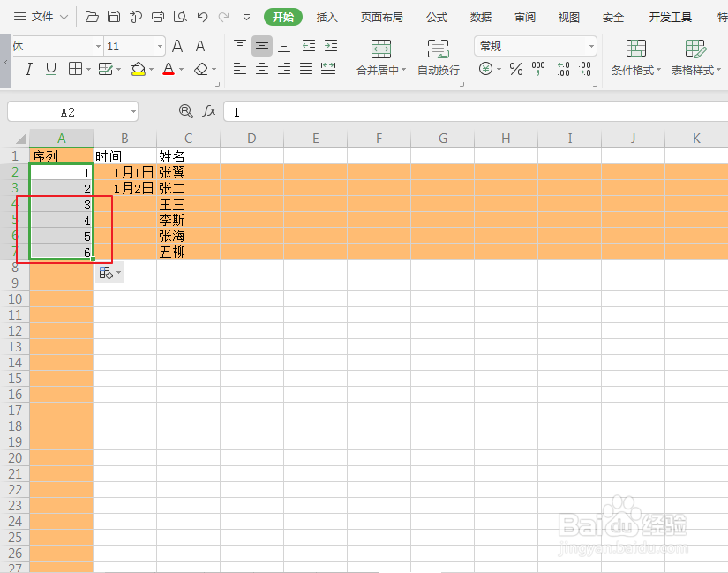Switch to the 视图 tab

click(x=569, y=18)
